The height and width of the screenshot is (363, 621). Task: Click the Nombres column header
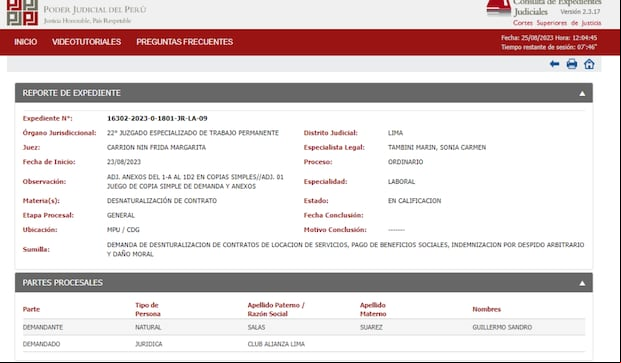click(x=486, y=309)
